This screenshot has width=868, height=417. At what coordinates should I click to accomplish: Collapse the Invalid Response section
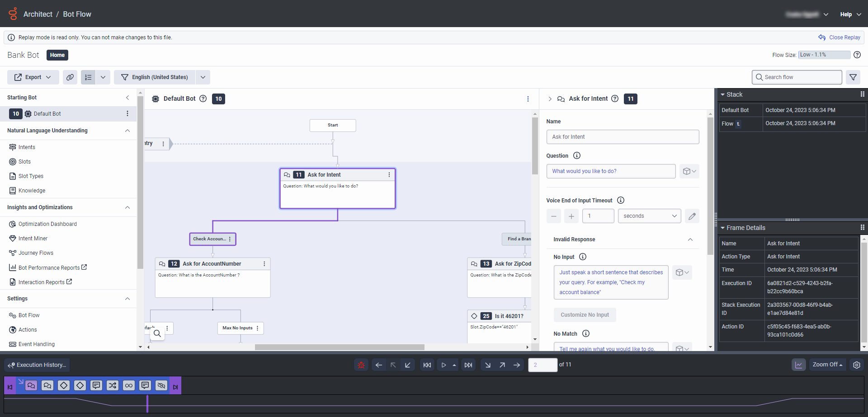point(690,239)
